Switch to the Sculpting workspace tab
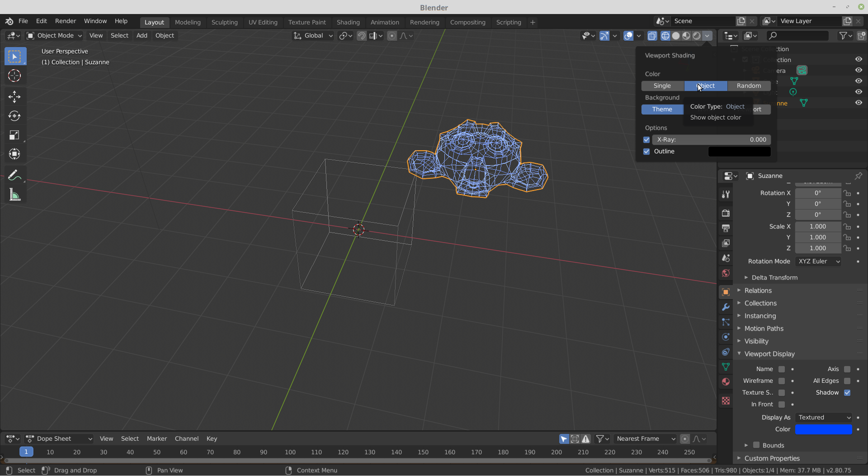This screenshot has height=476, width=868. [x=225, y=22]
